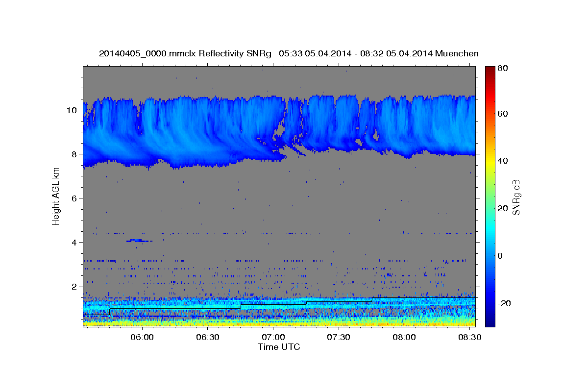Click the 08:00 time axis label

coord(404,337)
